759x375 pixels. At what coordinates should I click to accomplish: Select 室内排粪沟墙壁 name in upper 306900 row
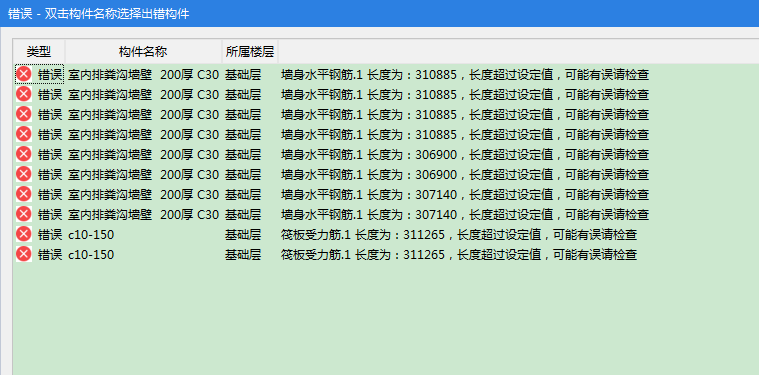tap(144, 155)
